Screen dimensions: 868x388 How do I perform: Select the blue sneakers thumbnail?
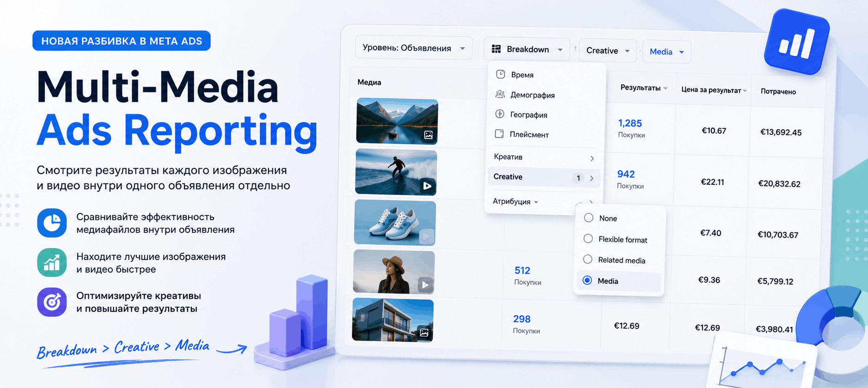395,222
